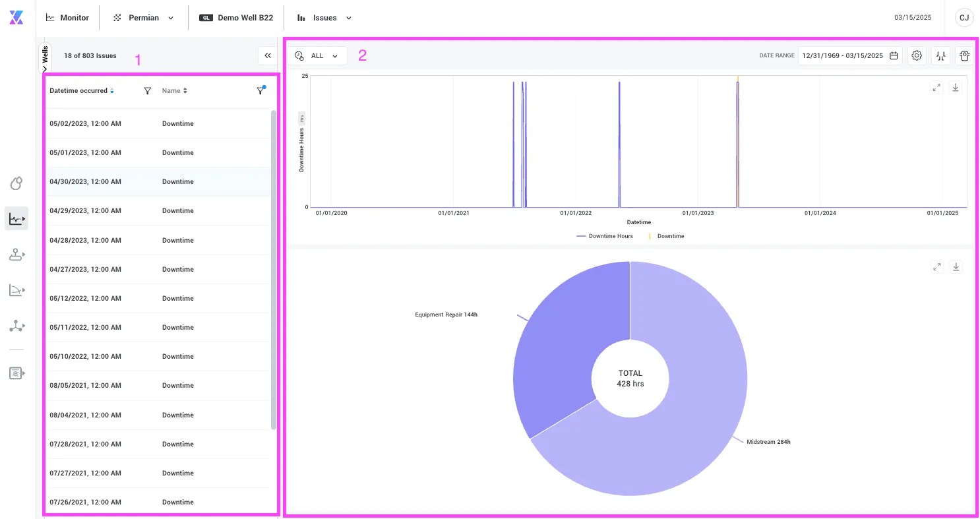Go to the Monitor section
The height and width of the screenshot is (519, 980).
click(x=67, y=18)
